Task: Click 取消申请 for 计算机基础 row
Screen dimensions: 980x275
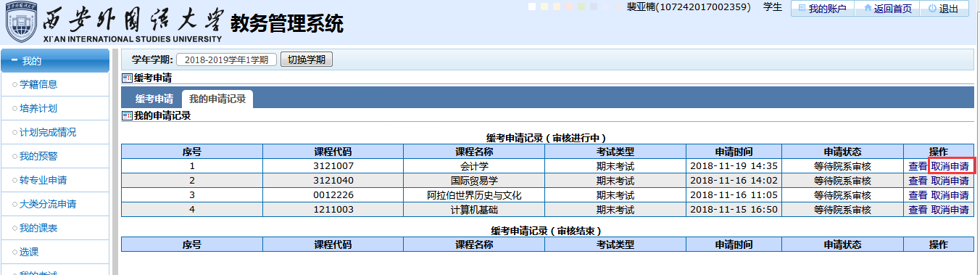Action: point(950,209)
